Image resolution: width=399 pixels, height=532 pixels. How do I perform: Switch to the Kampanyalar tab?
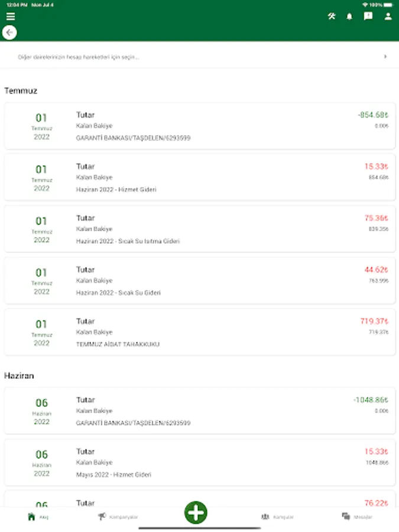[x=118, y=517]
